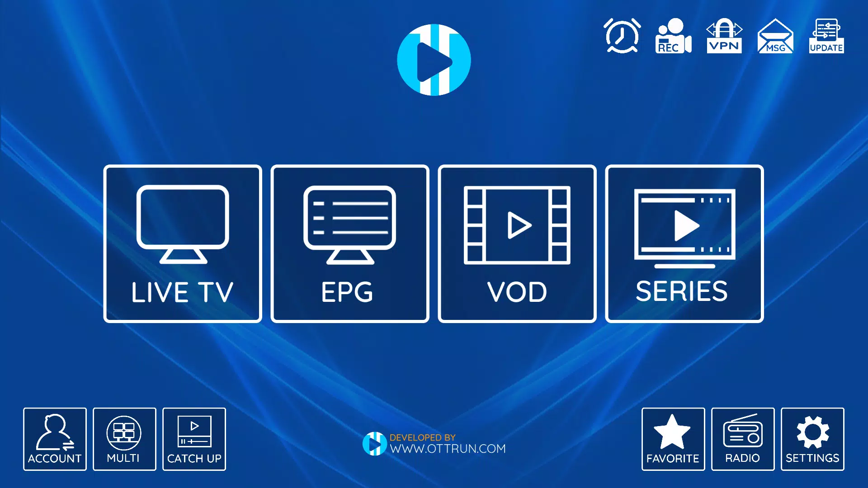Enable Multi-screen display mode
Screen dimensions: 868x488
coord(123,439)
